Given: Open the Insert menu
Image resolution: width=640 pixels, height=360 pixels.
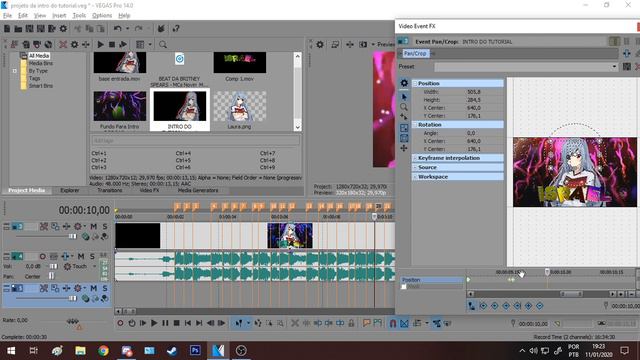Looking at the screenshot, I should click(59, 16).
